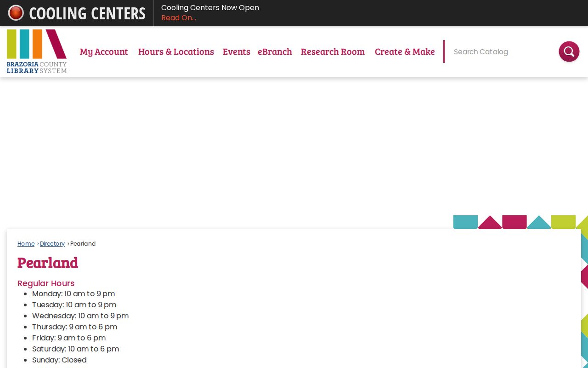Click 'Saturday: 10 am to 6 pm'
Image resolution: width=588 pixels, height=368 pixels.
(x=76, y=349)
